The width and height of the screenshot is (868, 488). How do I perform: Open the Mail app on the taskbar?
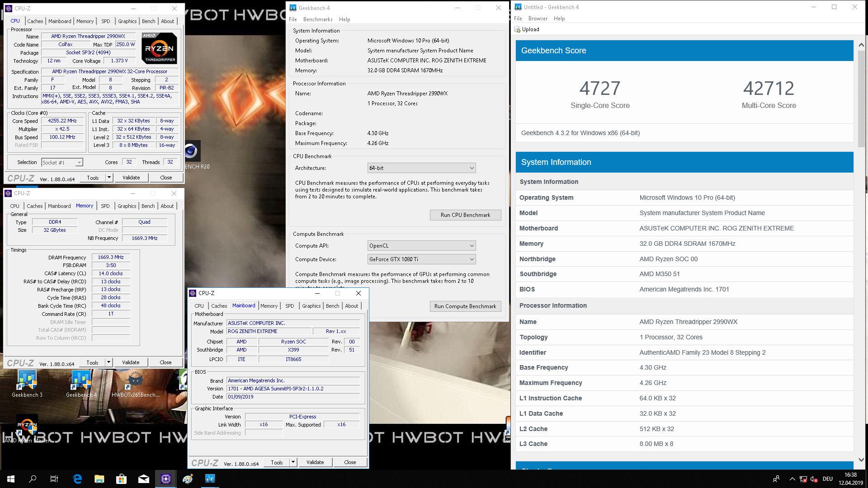144,479
